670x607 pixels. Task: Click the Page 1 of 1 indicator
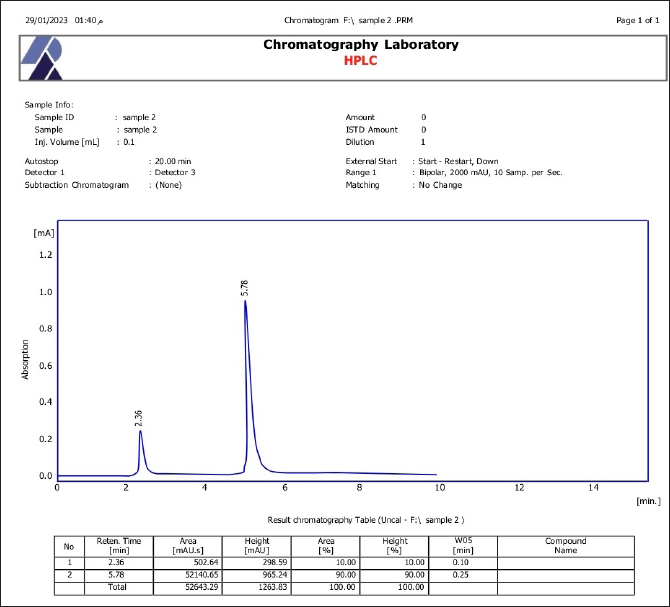[638, 20]
